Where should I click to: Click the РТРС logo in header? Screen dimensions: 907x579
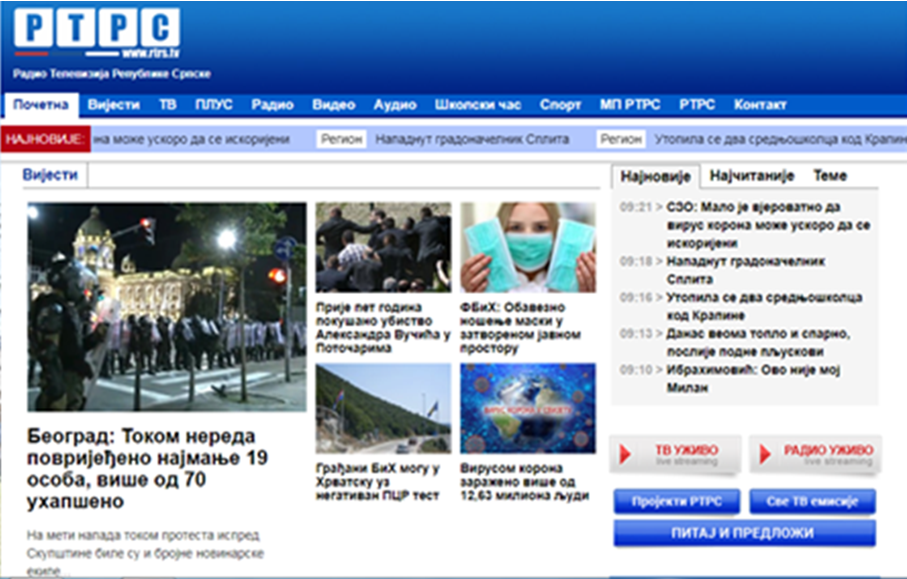96,31
